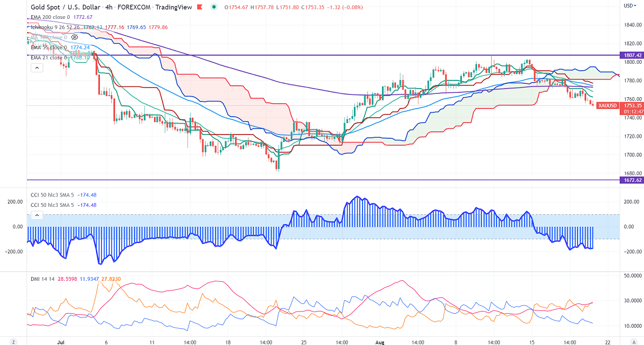Click the red flag icon beside the chart title
The height and width of the screenshot is (345, 644).
[200, 7]
